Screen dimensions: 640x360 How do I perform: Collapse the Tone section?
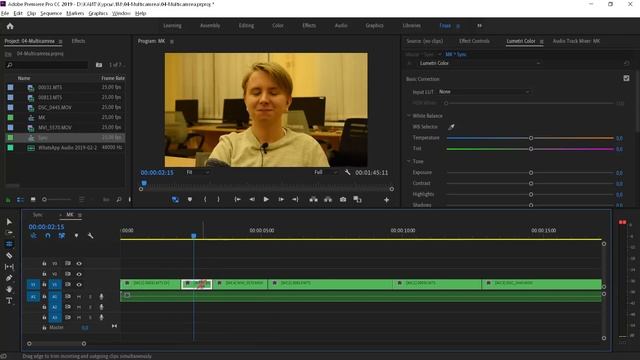[409, 161]
